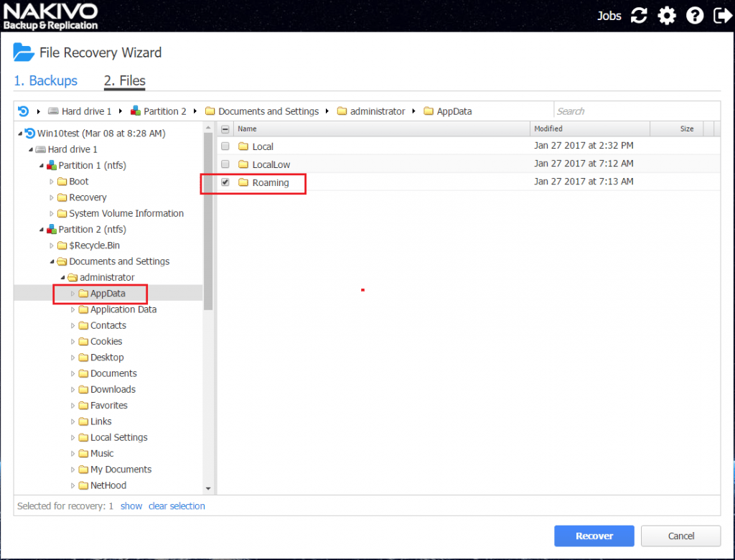Image resolution: width=735 pixels, height=560 pixels.
Task: Expand the Application Data folder
Action: (x=73, y=309)
